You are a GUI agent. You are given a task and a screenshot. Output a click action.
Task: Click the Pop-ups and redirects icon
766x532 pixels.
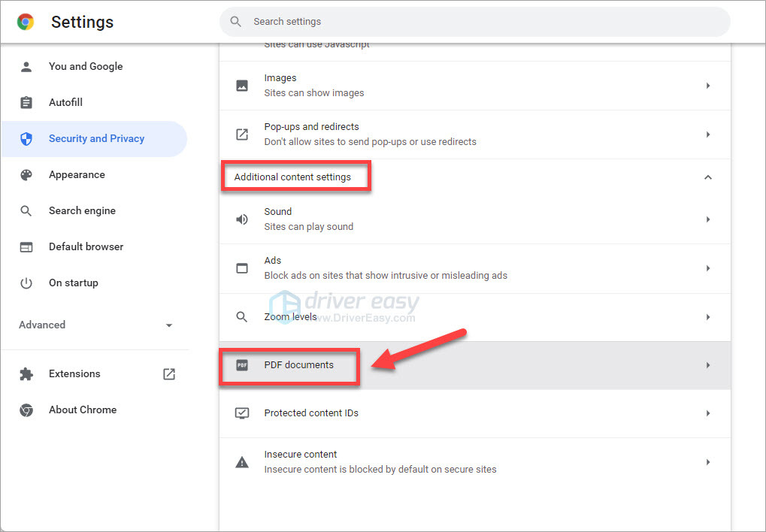[x=241, y=134]
